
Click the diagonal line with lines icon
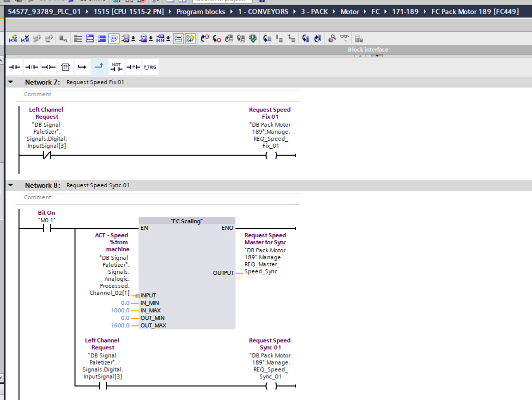point(291,39)
